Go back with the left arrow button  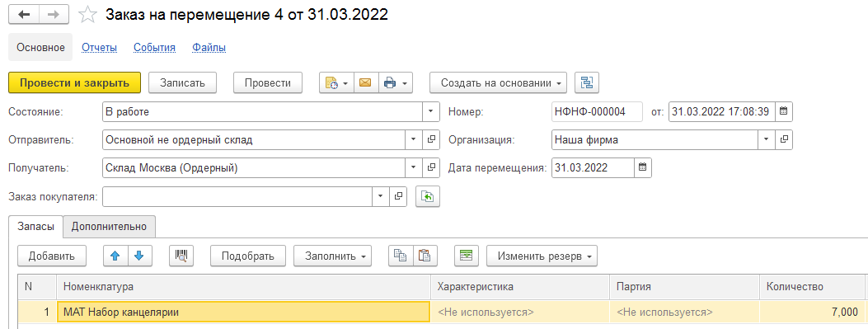tap(24, 14)
